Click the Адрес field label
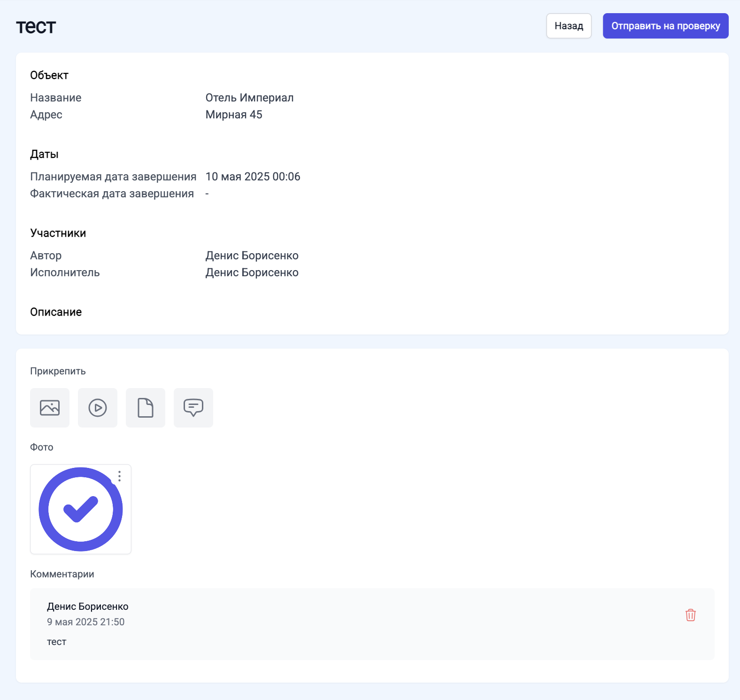This screenshot has height=700, width=740. (x=46, y=115)
